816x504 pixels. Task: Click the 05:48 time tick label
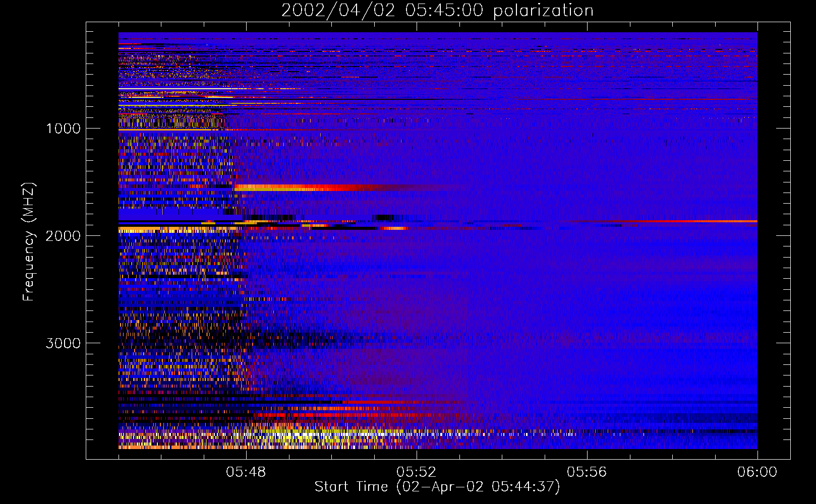[x=246, y=472]
